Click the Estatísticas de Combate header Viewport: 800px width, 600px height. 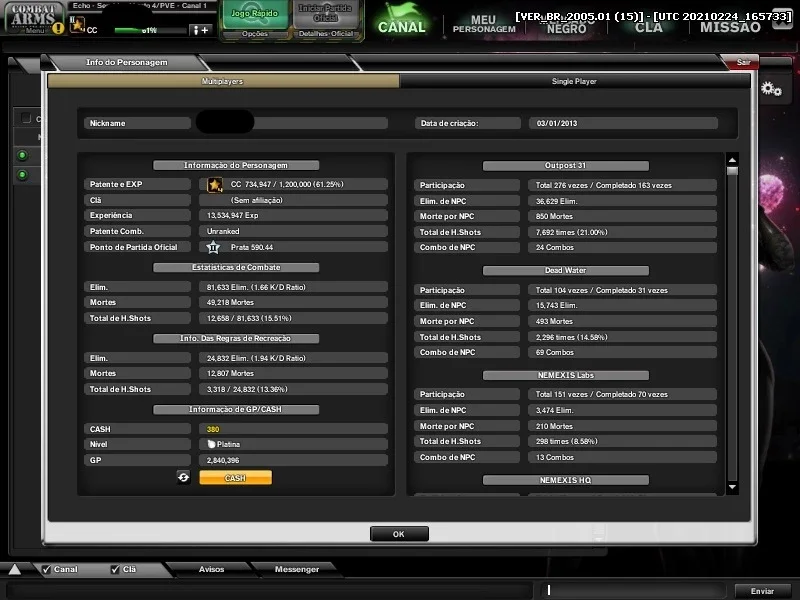coord(236,267)
